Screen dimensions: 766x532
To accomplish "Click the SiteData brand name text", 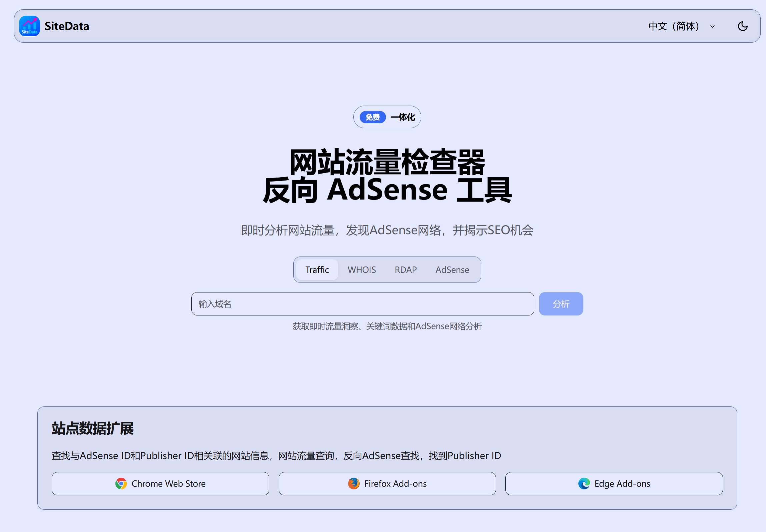I will 67,26.
